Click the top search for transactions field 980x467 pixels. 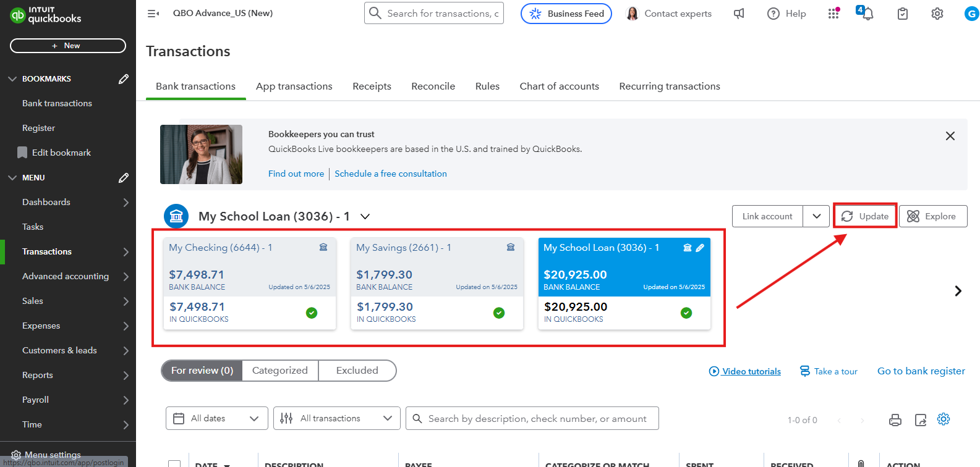pyautogui.click(x=434, y=13)
